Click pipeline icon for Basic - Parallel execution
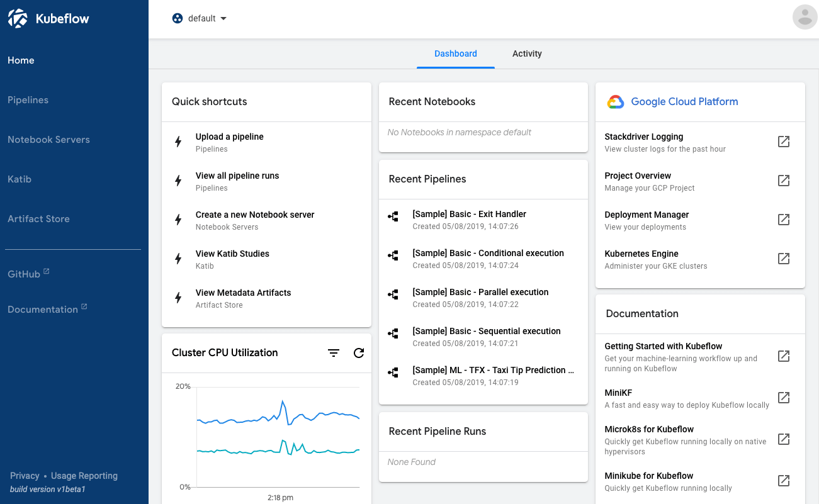Image resolution: width=819 pixels, height=504 pixels. [393, 295]
